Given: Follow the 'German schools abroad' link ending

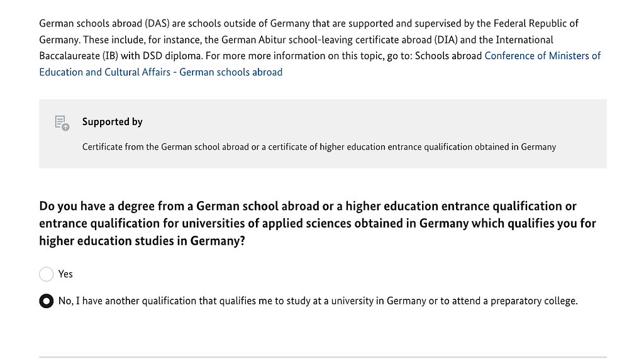Looking at the screenshot, I should coord(231,72).
